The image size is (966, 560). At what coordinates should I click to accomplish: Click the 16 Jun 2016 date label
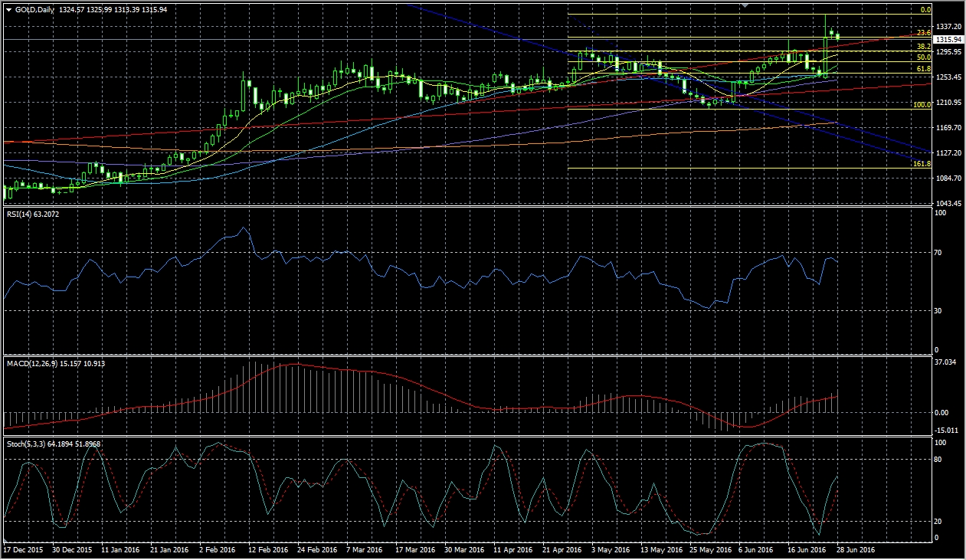pyautogui.click(x=805, y=550)
